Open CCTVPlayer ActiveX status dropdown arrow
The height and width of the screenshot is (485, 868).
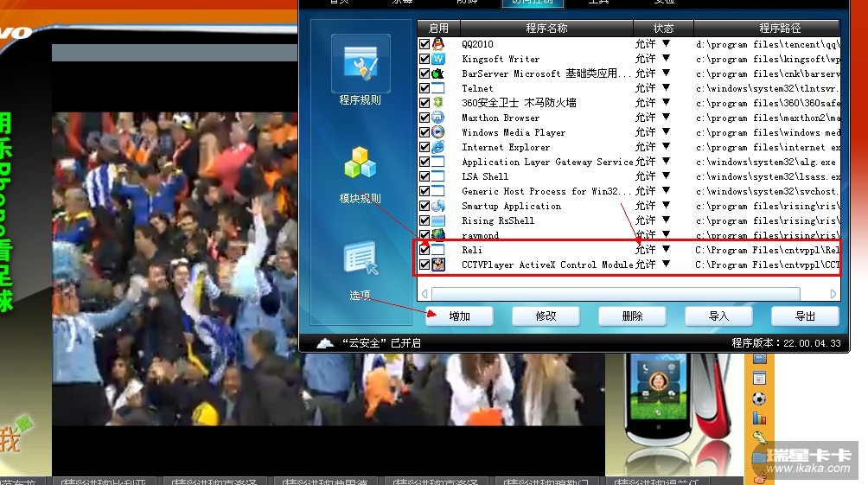tap(666, 264)
